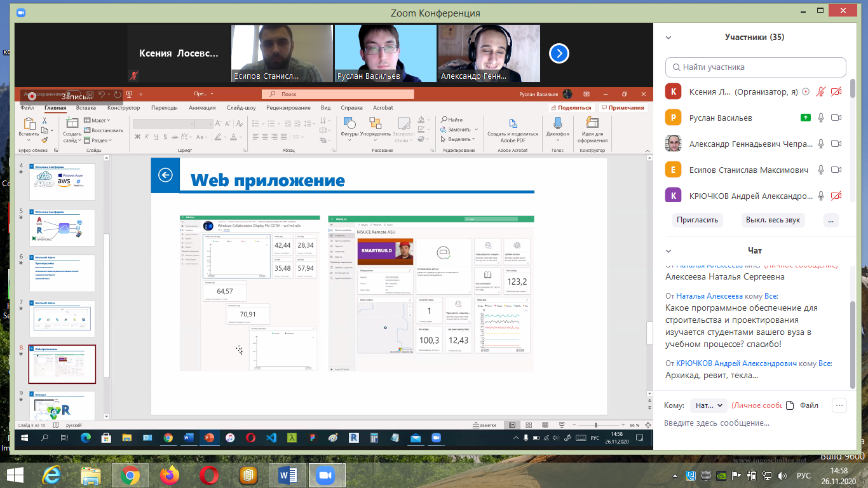Open the Выделить (Select) dropdown
868x488 pixels.
pos(458,139)
